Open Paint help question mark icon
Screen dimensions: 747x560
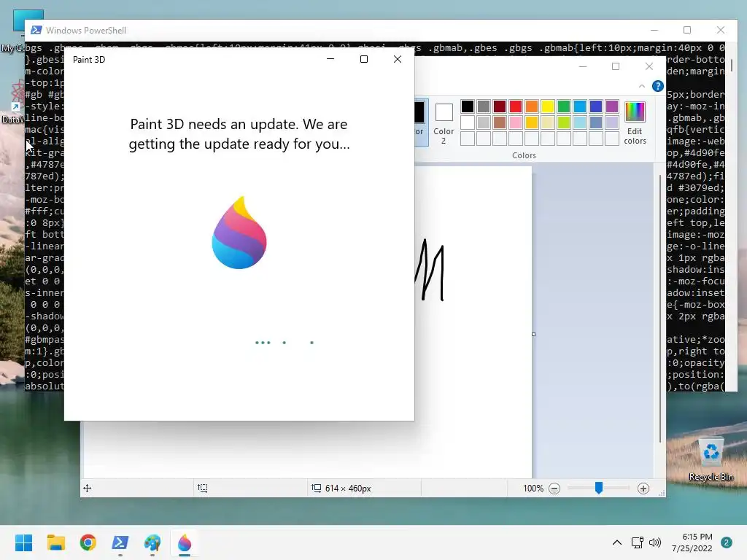pyautogui.click(x=657, y=86)
